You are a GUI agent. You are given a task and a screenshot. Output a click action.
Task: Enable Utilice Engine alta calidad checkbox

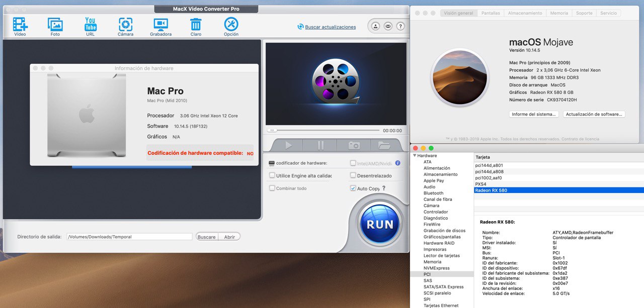[x=272, y=175]
